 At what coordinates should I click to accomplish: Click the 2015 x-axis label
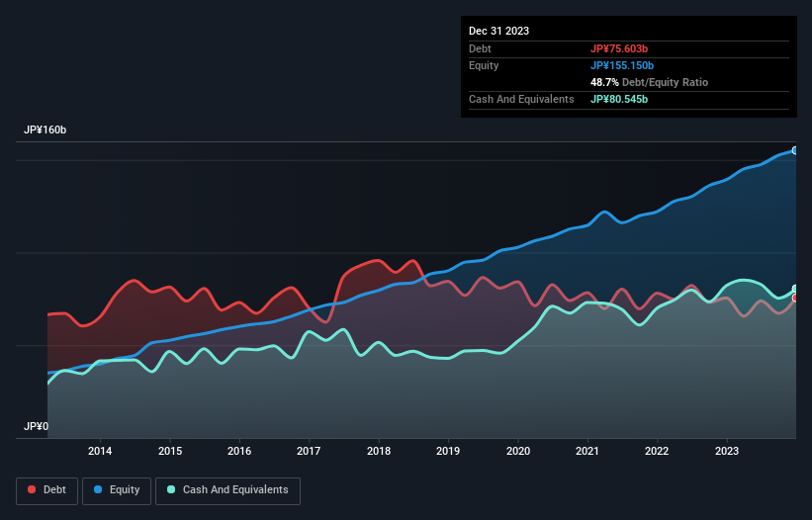[170, 451]
